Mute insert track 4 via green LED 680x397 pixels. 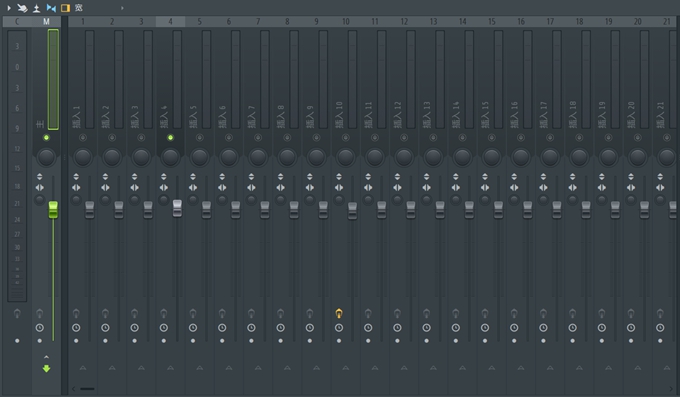170,138
